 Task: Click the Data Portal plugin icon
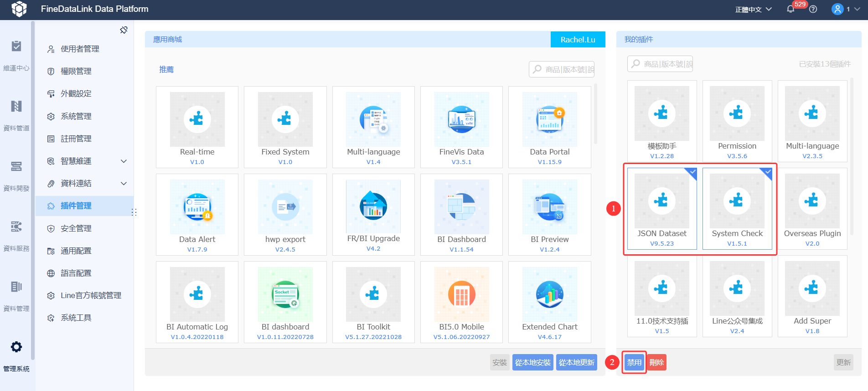(x=550, y=119)
